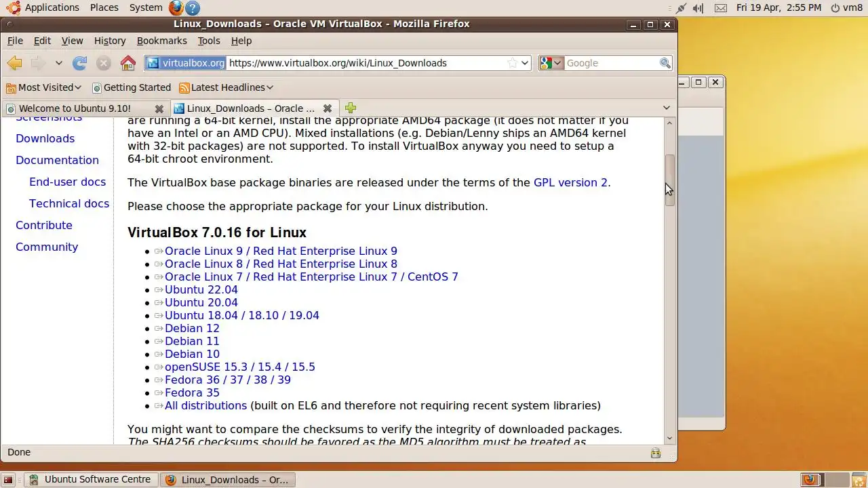Focus the Google search field
Screen dimensions: 868x488
[x=612, y=63]
